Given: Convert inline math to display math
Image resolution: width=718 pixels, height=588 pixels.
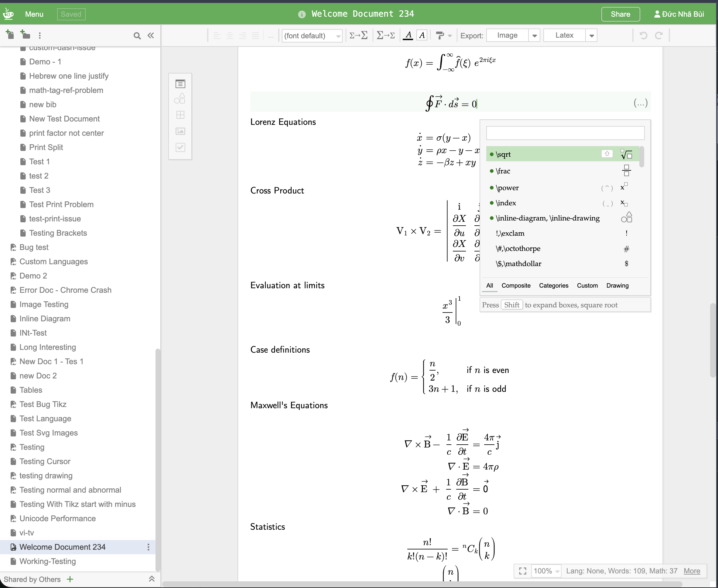Looking at the screenshot, I should [x=359, y=35].
